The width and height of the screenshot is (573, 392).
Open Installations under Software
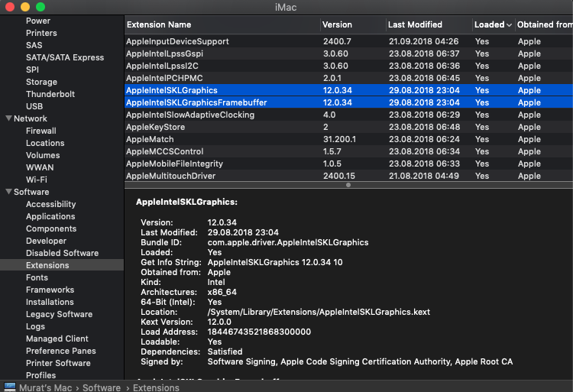50,302
